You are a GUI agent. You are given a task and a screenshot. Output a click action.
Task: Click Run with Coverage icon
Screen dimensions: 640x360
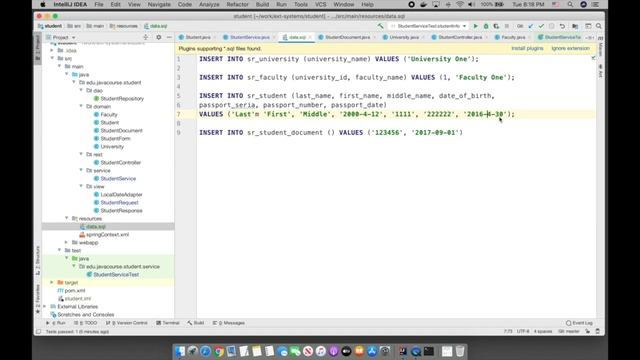click(496, 26)
